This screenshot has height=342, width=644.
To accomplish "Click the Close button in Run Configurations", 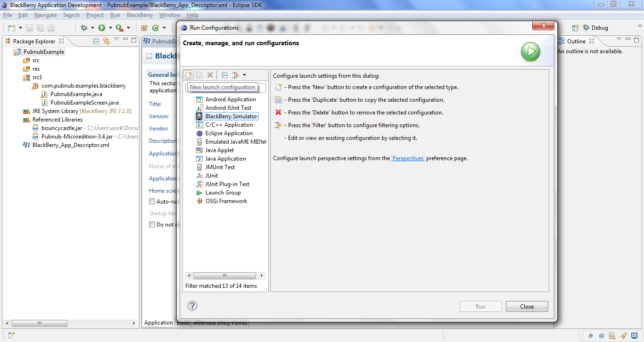I will tap(527, 307).
